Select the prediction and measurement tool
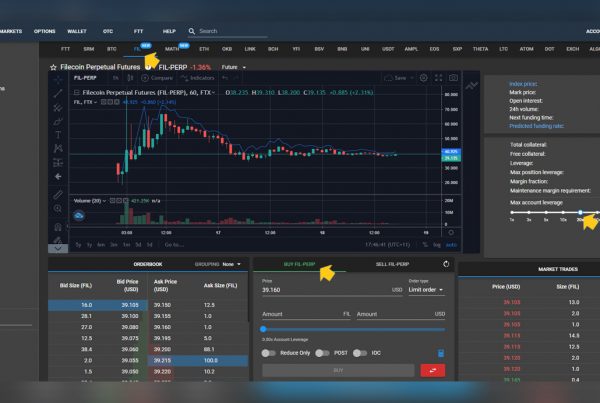Screen dimensions: 600x403 (x=58, y=163)
